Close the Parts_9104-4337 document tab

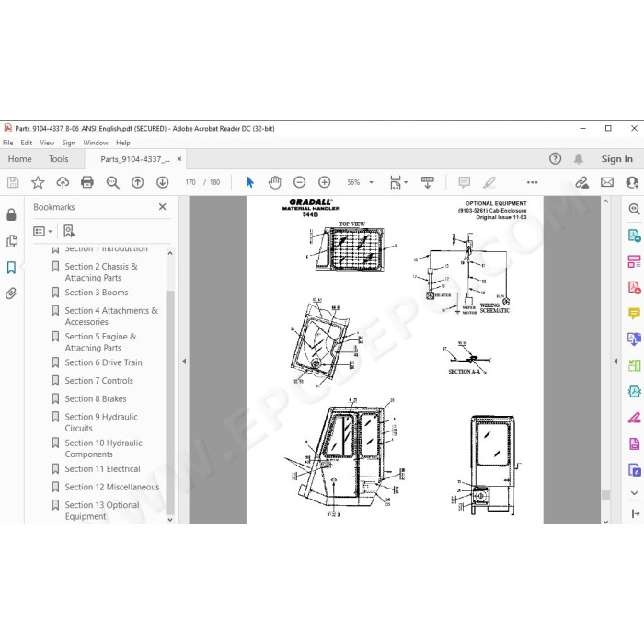(179, 159)
